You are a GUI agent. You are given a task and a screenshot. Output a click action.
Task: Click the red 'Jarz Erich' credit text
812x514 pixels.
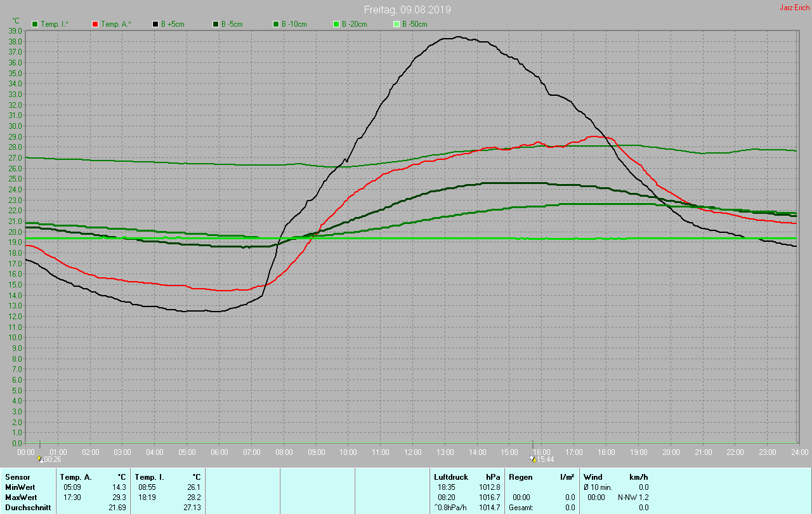(x=794, y=8)
